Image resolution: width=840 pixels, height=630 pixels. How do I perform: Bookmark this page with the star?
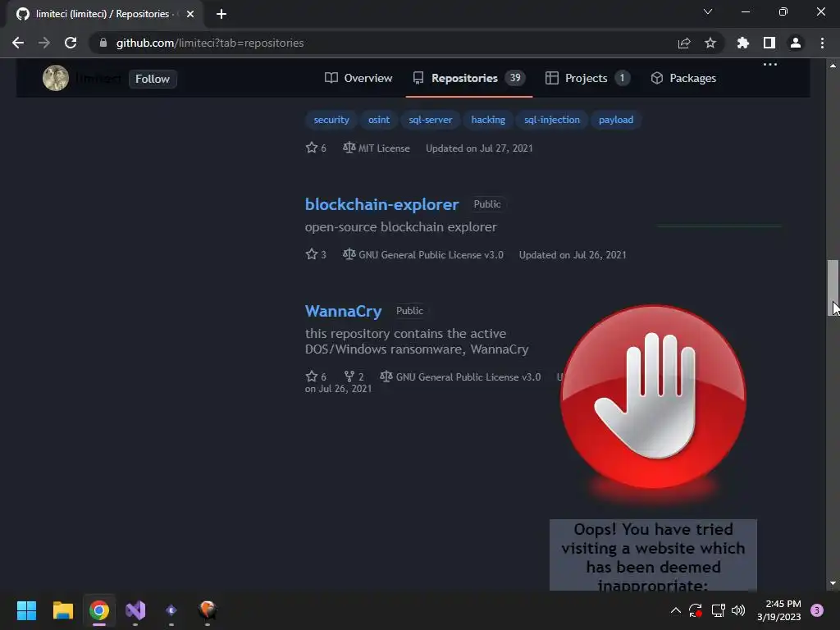click(710, 43)
